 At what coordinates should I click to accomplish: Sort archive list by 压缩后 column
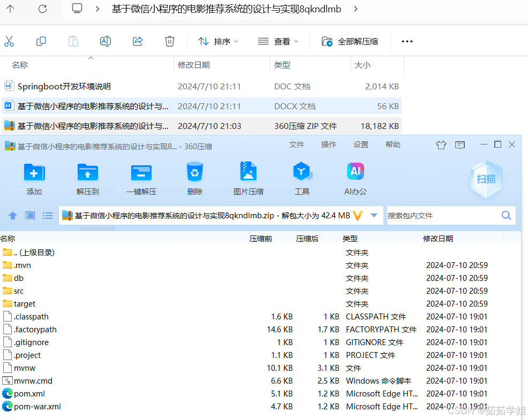tap(307, 239)
